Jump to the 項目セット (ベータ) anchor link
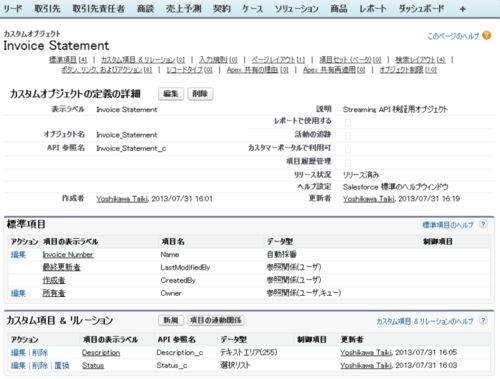The height and width of the screenshot is (379, 500). [350, 60]
